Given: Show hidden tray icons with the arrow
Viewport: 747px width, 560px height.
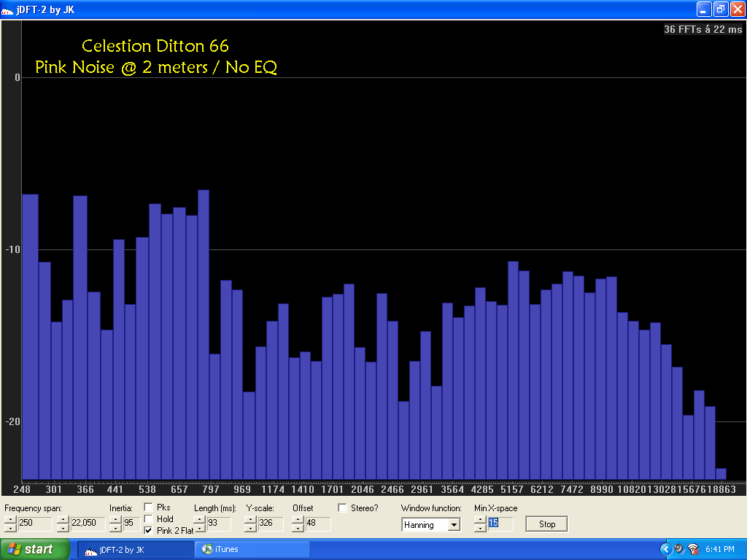Looking at the screenshot, I should click(665, 549).
